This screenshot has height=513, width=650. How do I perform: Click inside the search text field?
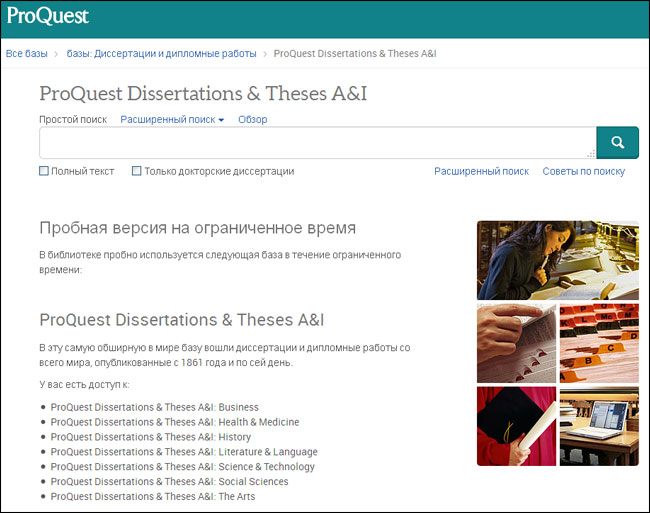click(x=317, y=143)
